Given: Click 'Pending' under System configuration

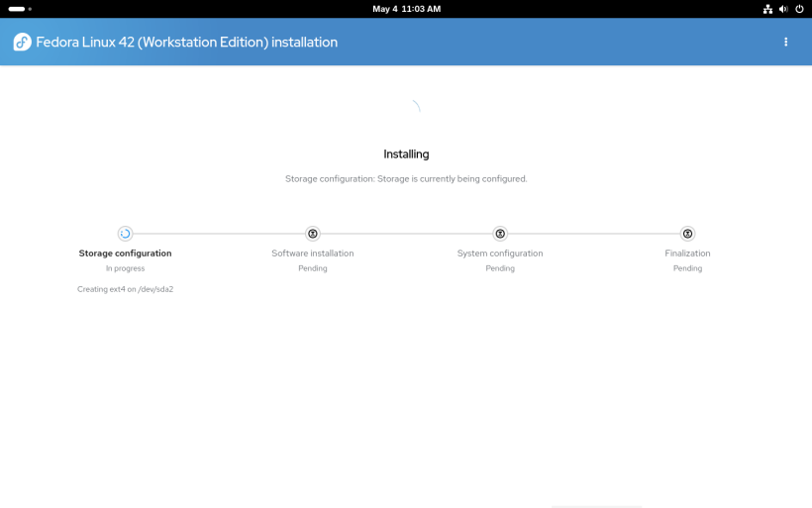Looking at the screenshot, I should click(500, 268).
